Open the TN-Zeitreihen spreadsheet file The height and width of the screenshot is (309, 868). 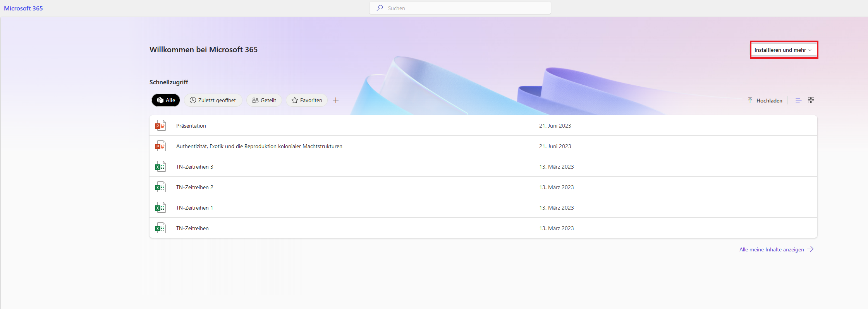point(193,228)
